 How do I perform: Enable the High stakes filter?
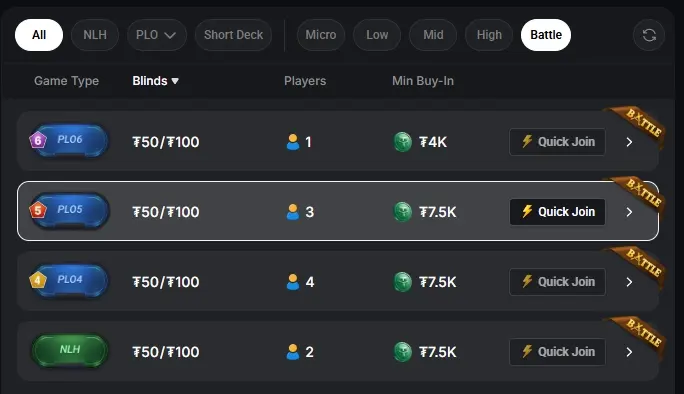pos(489,35)
